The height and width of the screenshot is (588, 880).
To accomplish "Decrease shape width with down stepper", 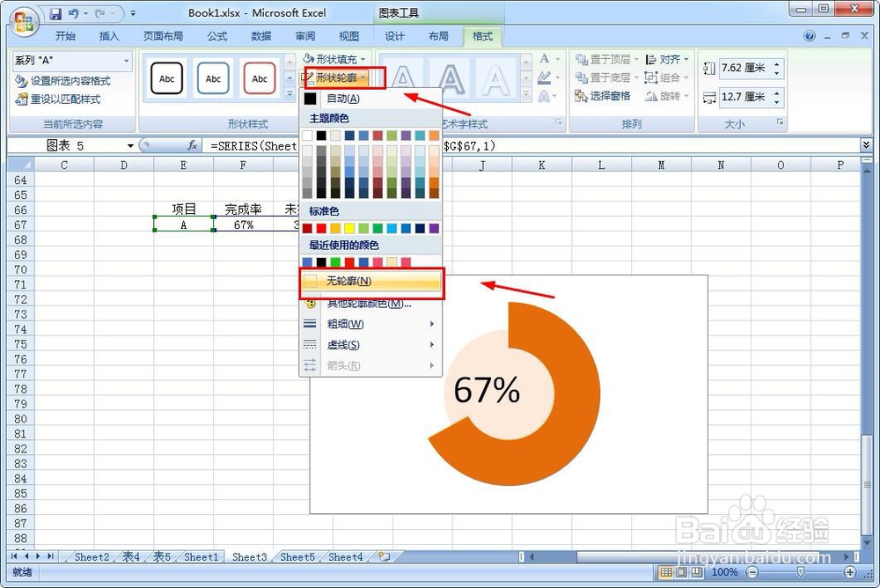I will 777,101.
